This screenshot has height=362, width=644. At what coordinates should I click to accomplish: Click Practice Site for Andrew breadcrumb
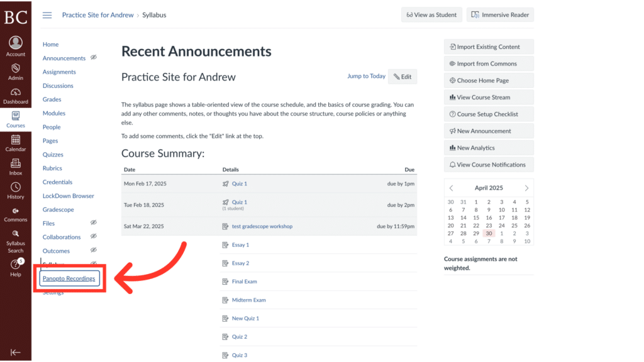[97, 15]
